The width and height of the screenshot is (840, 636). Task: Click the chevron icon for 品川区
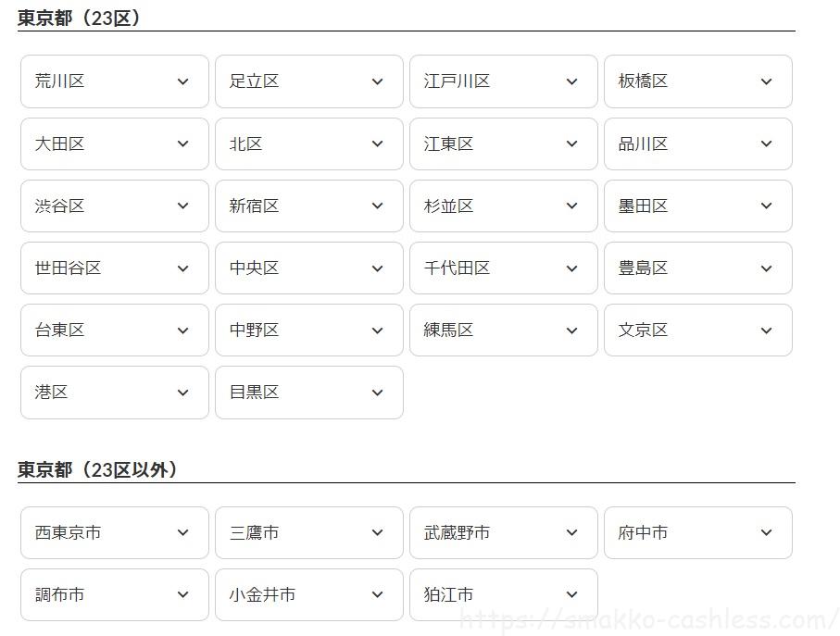point(766,143)
